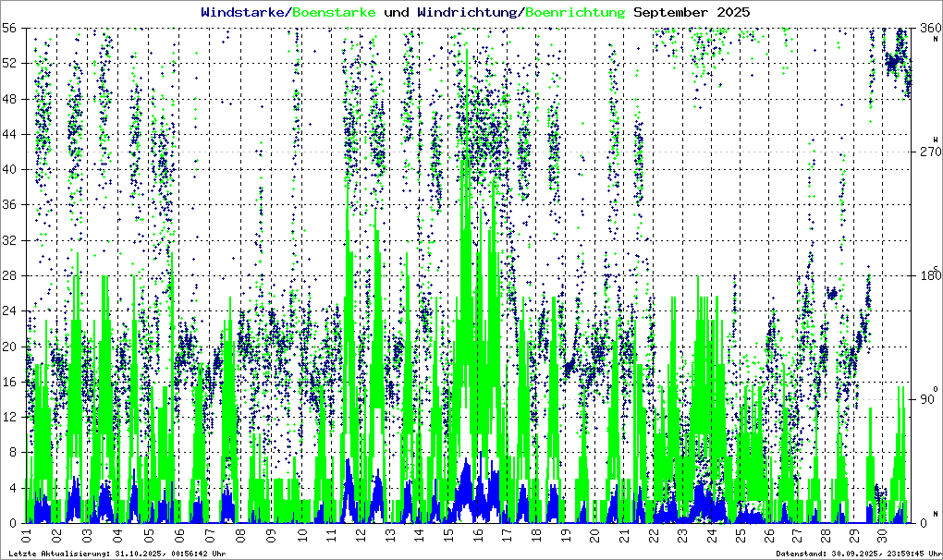This screenshot has width=943, height=560.
Task: Click the blue "Windstarke" title label
Action: [x=244, y=12]
